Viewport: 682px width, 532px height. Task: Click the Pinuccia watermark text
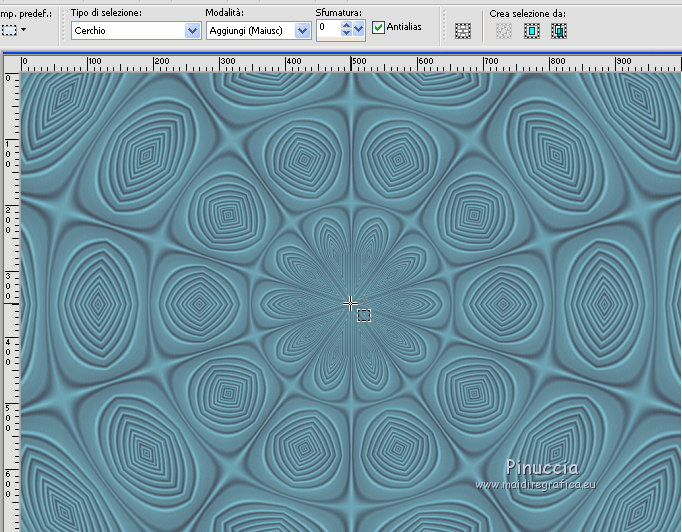(541, 467)
